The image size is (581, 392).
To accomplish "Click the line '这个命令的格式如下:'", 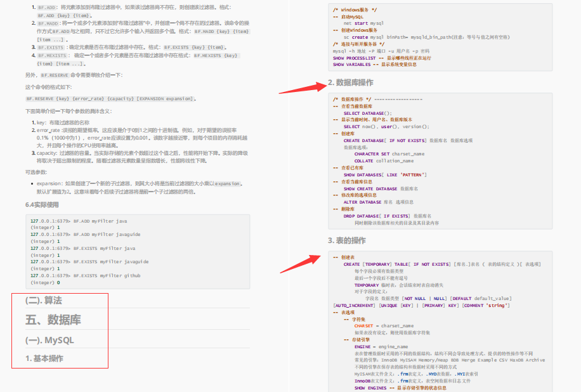I will coord(49,87).
